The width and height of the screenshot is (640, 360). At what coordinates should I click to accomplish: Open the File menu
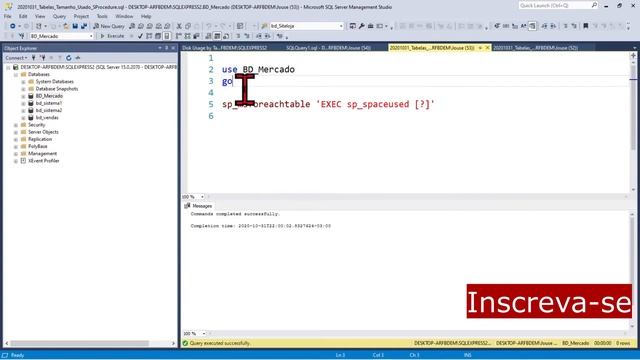click(7, 16)
